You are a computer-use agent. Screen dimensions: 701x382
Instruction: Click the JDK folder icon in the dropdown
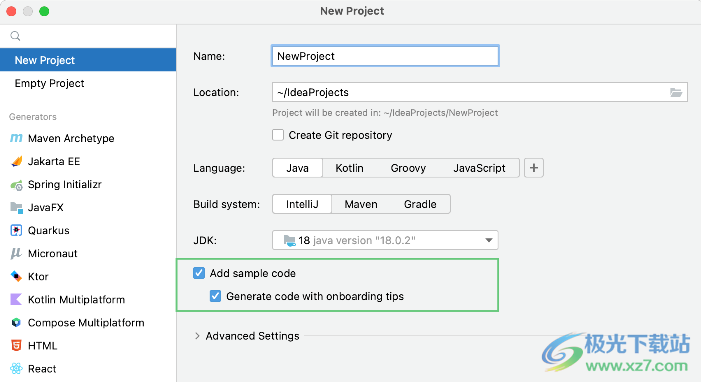[x=289, y=241]
